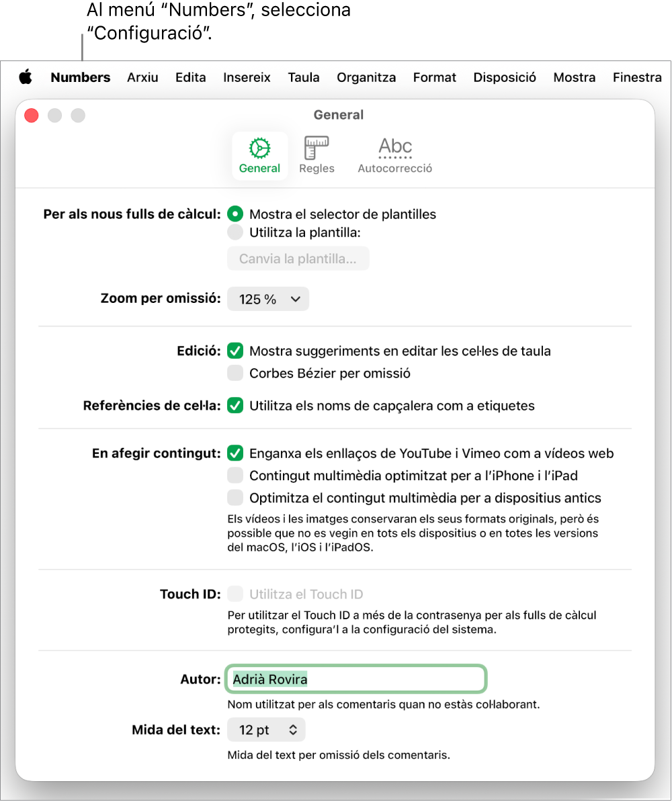
Task: Click the gray zoom window button
Action: tap(78, 115)
